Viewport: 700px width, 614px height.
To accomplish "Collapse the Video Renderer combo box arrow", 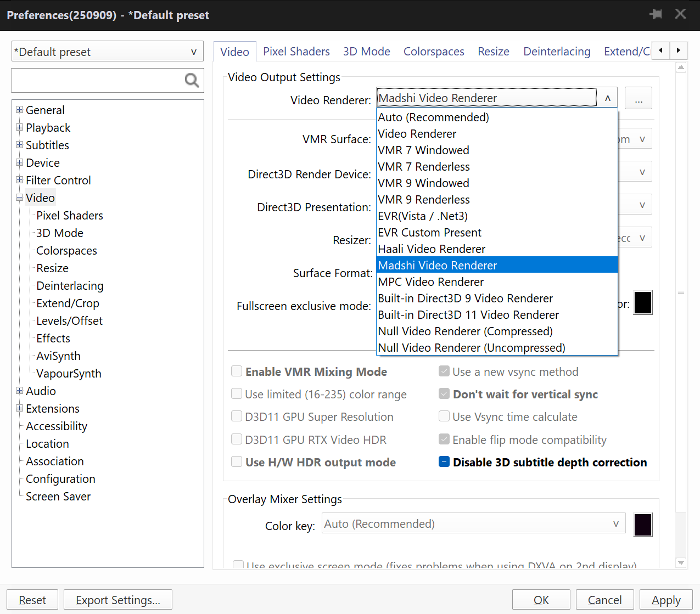I will [607, 98].
